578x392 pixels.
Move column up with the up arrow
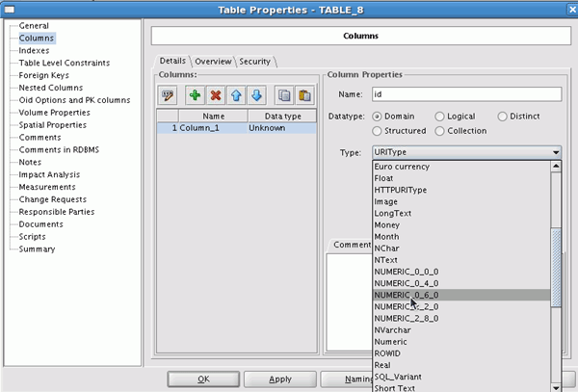[x=236, y=95]
